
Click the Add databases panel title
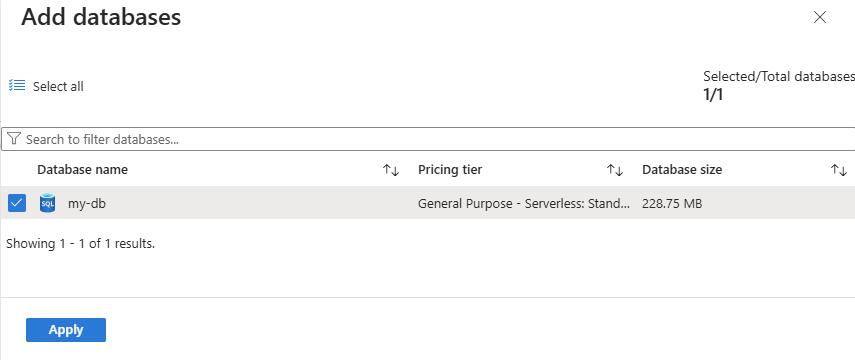coord(101,17)
